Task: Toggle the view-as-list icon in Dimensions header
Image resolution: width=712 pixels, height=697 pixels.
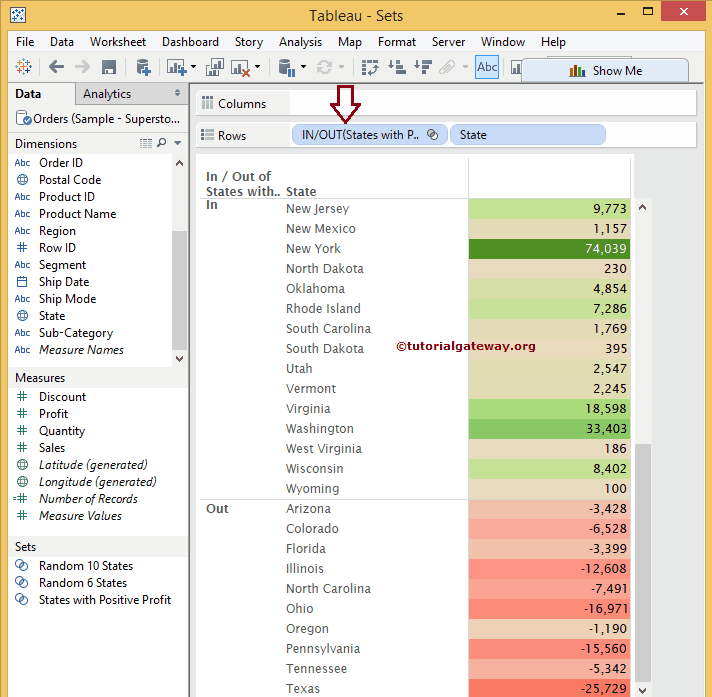Action: 146,143
